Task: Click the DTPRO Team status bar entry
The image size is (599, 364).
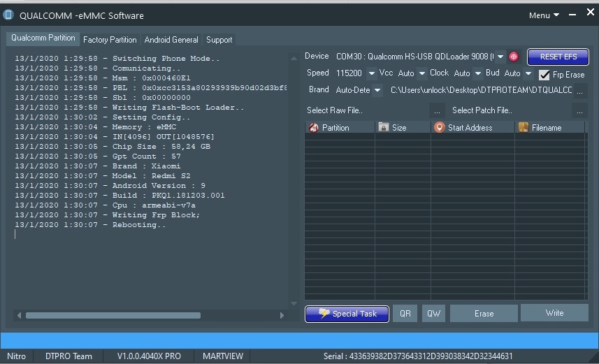Action: pos(68,356)
